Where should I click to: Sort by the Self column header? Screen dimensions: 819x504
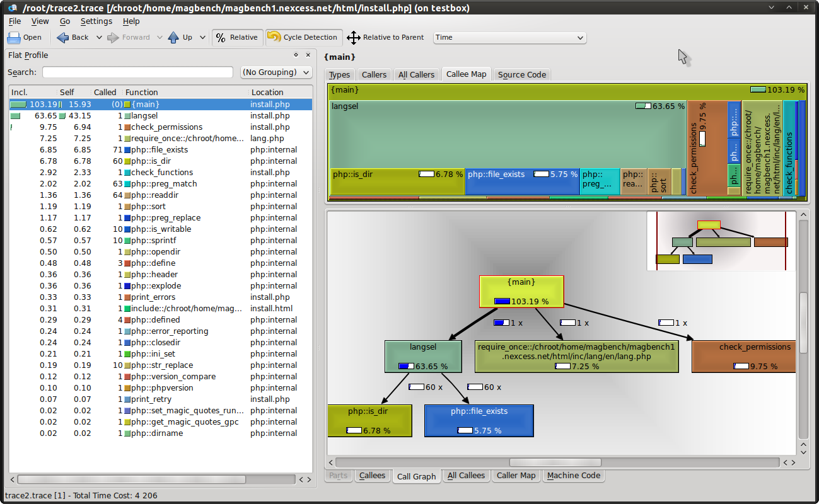(67, 92)
